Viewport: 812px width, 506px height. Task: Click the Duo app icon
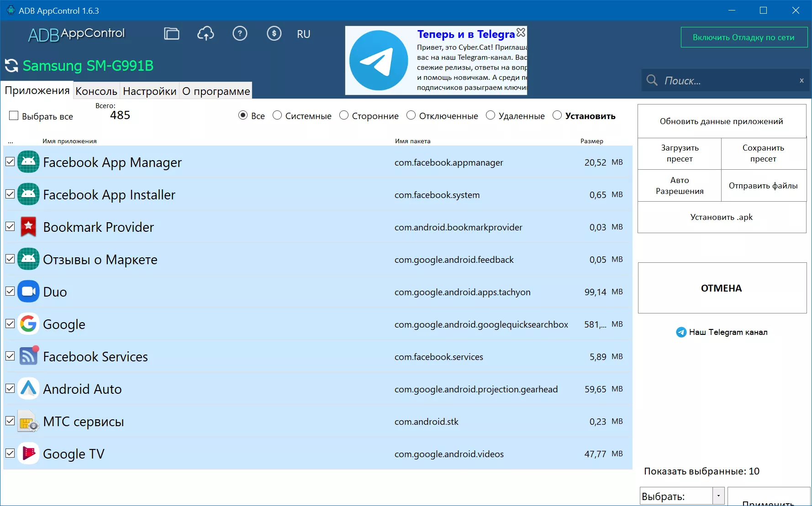click(28, 292)
